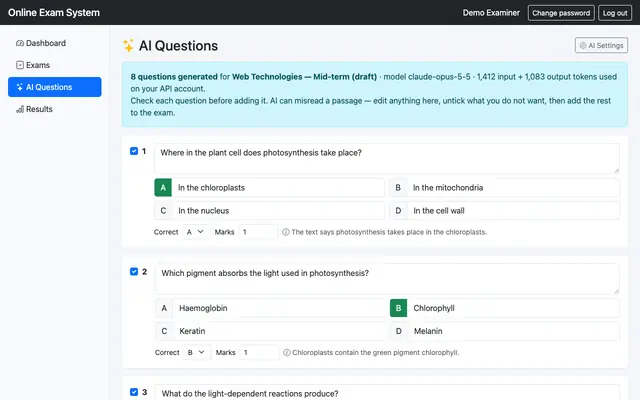The image size is (640, 400).
Task: Select option letter B for question 1
Action: coord(398,188)
